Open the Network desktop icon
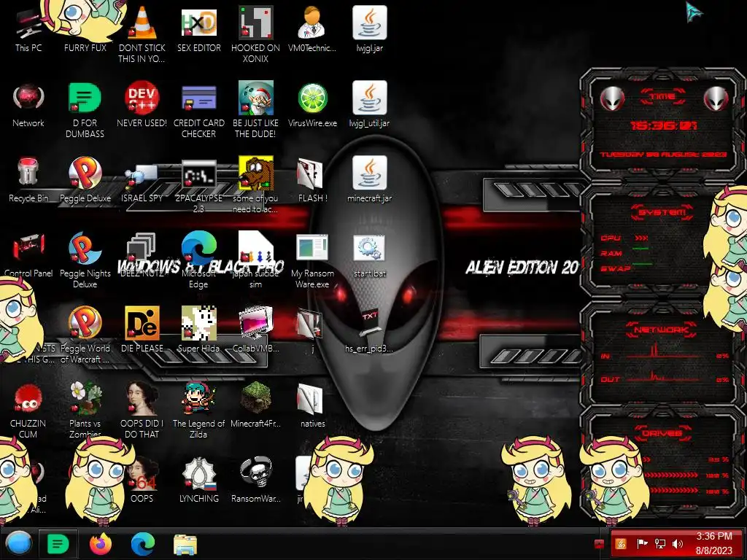This screenshot has height=560, width=747. click(x=28, y=98)
